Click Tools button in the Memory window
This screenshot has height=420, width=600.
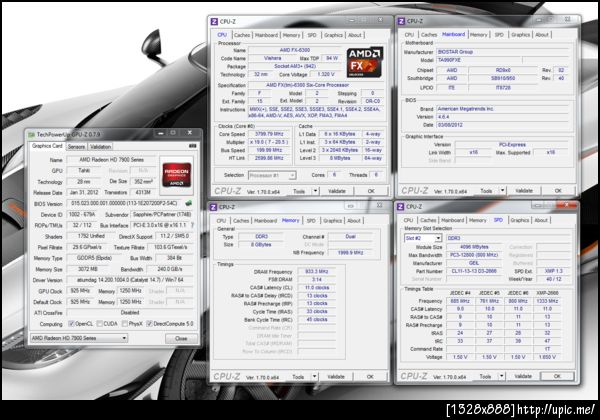[x=298, y=376]
